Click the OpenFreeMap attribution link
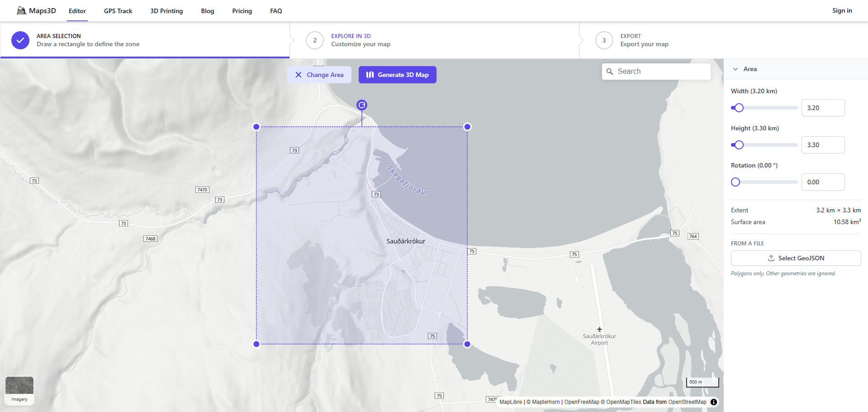This screenshot has height=412, width=868. tap(582, 402)
